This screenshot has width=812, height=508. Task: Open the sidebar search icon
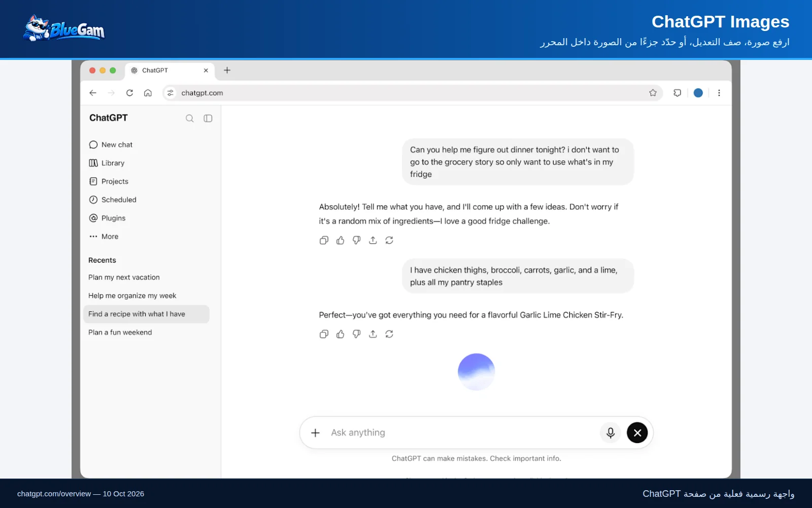(x=190, y=118)
